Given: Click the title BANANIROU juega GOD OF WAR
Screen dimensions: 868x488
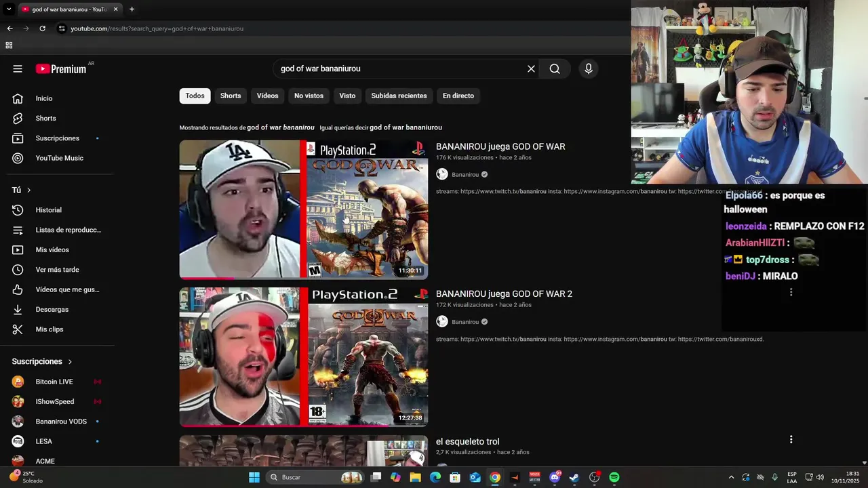Looking at the screenshot, I should click(x=500, y=146).
